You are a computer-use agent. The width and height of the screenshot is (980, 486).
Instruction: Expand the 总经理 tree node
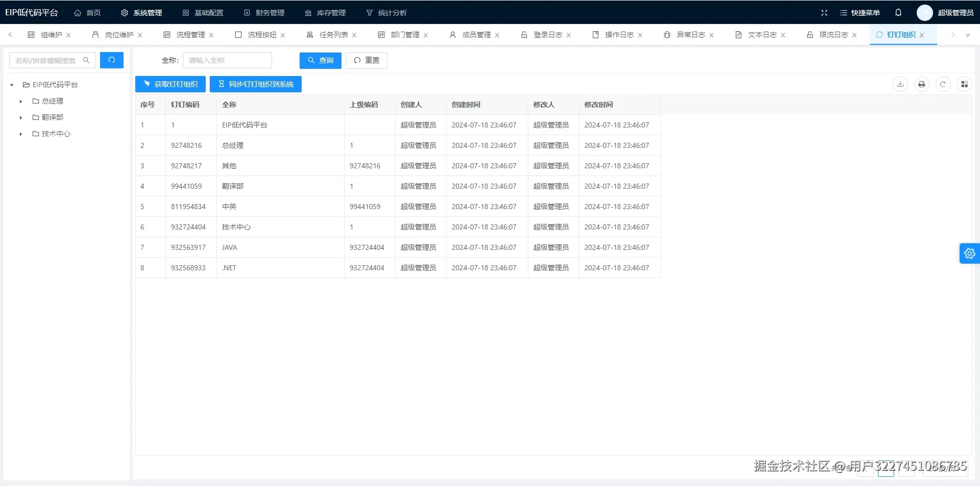pyautogui.click(x=21, y=101)
